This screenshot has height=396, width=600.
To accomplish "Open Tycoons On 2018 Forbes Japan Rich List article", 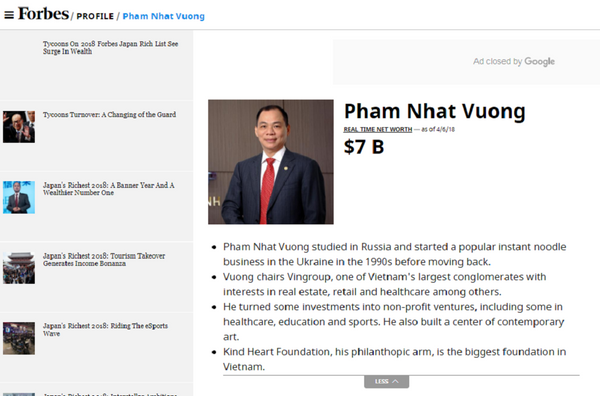I will 110,47.
